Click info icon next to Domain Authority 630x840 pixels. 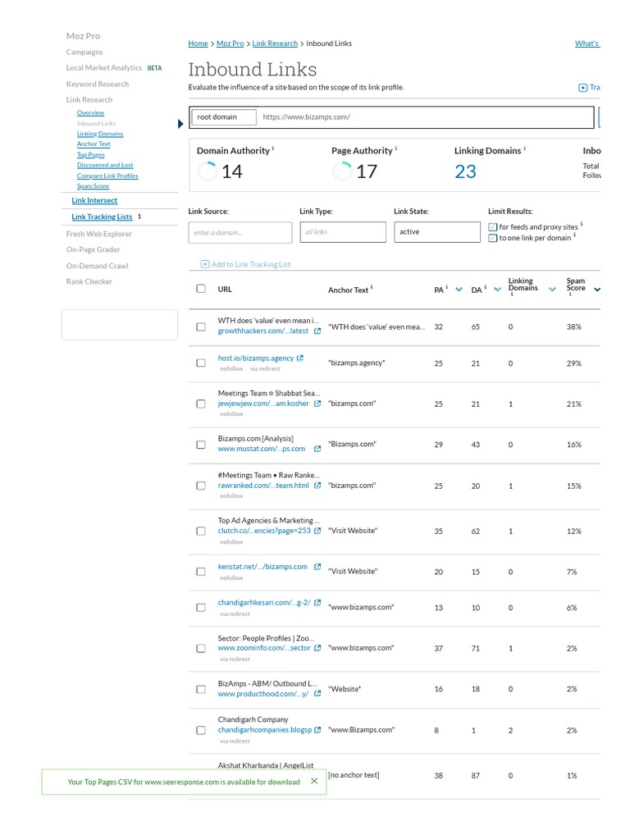pyautogui.click(x=273, y=148)
